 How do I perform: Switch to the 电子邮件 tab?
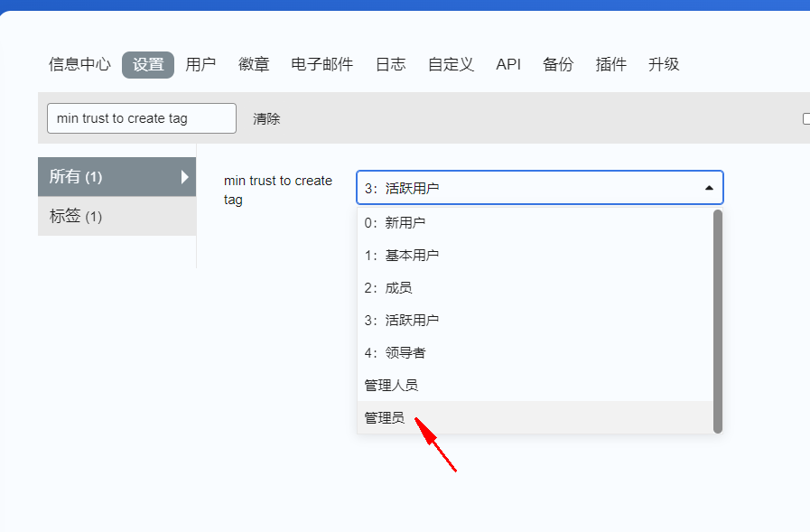pos(321,64)
